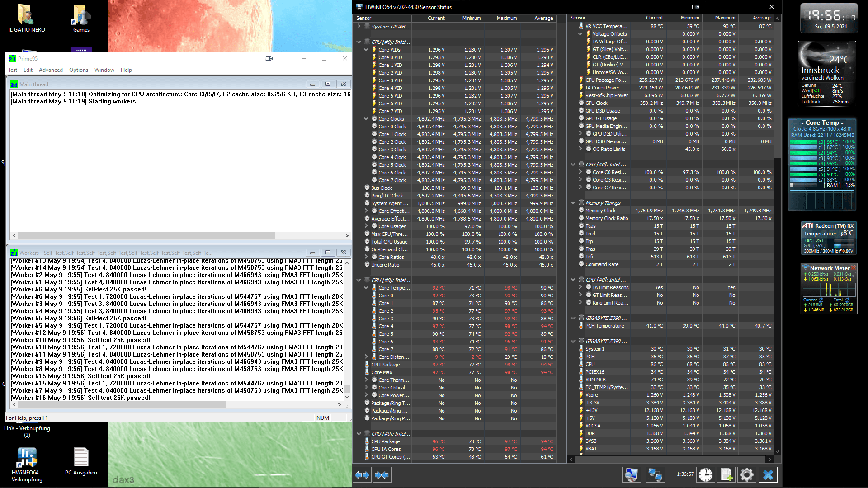Open the Options menu in Prime95

point(79,70)
